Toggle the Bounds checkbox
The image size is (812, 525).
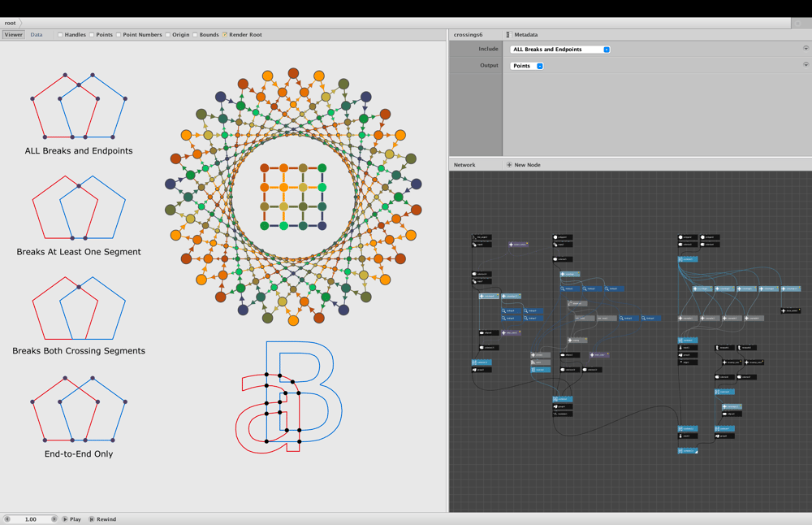195,35
